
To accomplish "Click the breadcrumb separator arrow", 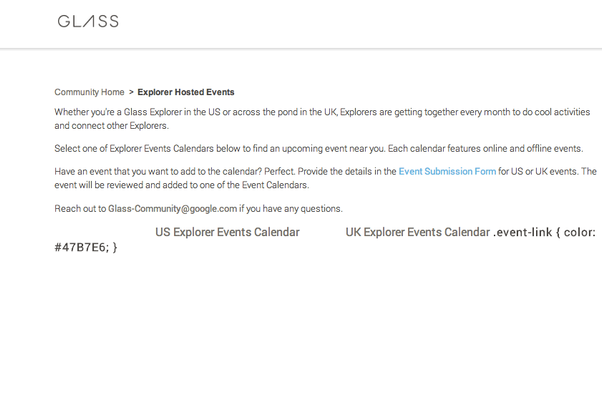I will (x=131, y=92).
